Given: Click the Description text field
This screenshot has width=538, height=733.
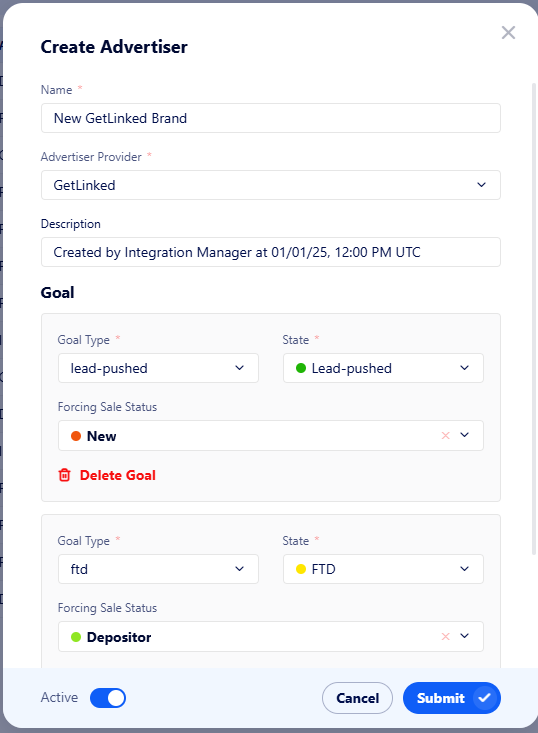Looking at the screenshot, I should click(x=271, y=252).
